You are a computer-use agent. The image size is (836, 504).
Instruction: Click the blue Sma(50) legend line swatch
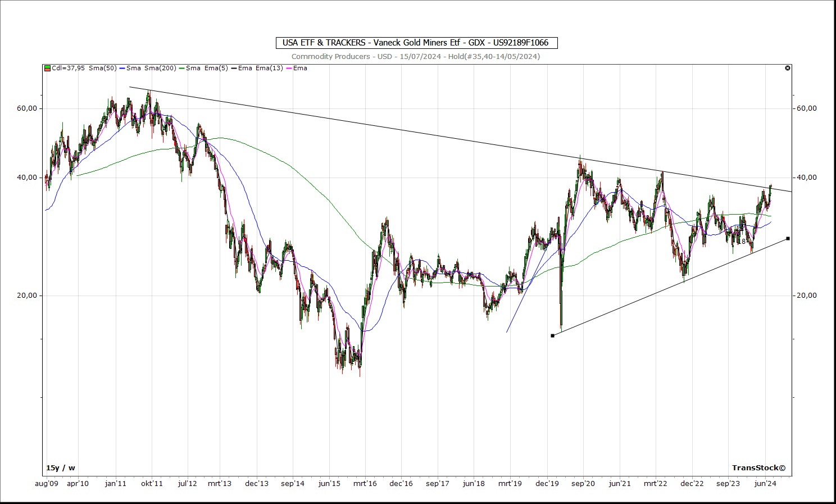122,68
